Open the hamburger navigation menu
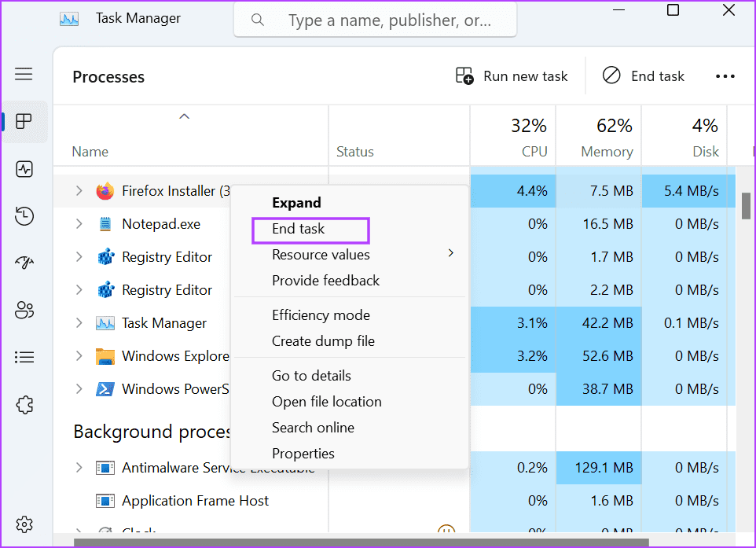The height and width of the screenshot is (548, 756). [x=24, y=74]
